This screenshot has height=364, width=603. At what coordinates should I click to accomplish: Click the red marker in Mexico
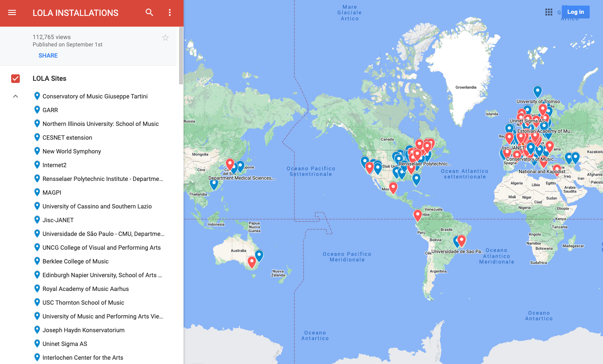pos(393,187)
